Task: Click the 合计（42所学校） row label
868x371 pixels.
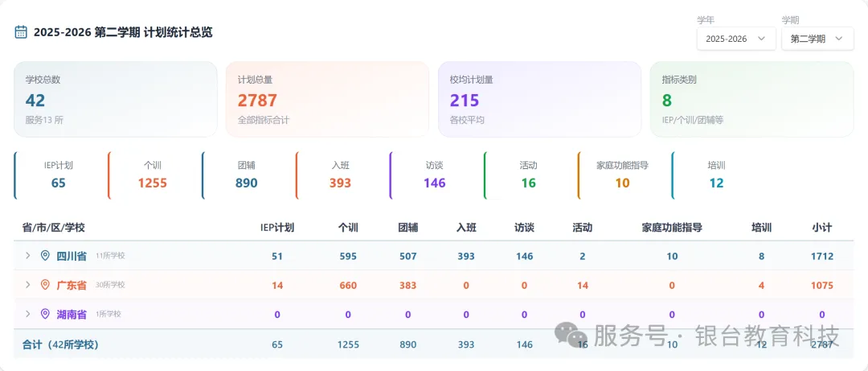Action: click(60, 344)
